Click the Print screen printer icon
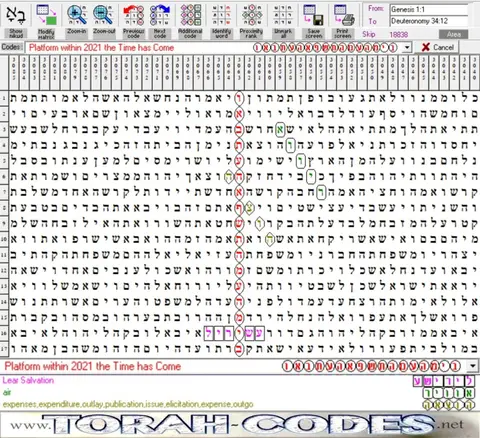 343,15
